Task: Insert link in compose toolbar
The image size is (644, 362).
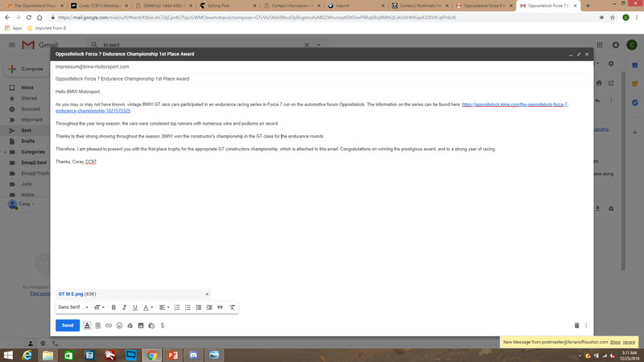Action: (x=109, y=326)
